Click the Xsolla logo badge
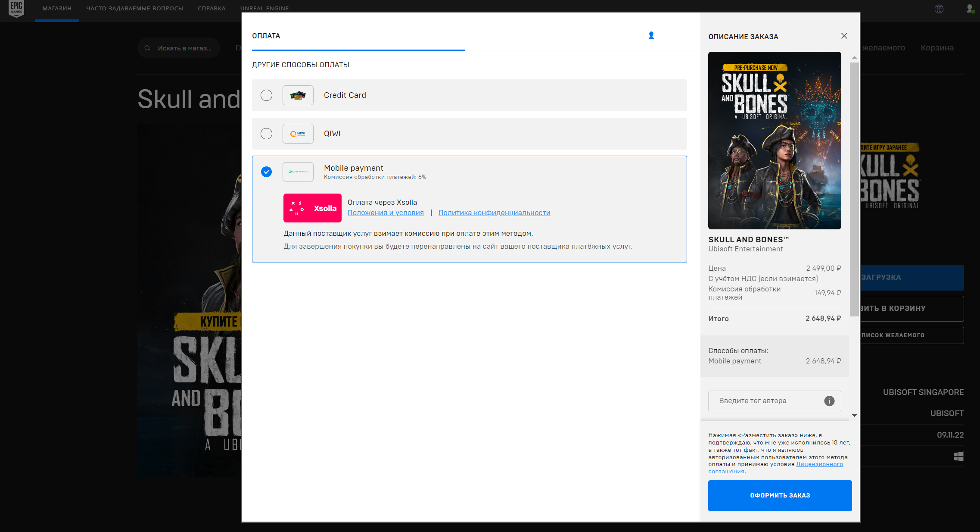 click(312, 208)
